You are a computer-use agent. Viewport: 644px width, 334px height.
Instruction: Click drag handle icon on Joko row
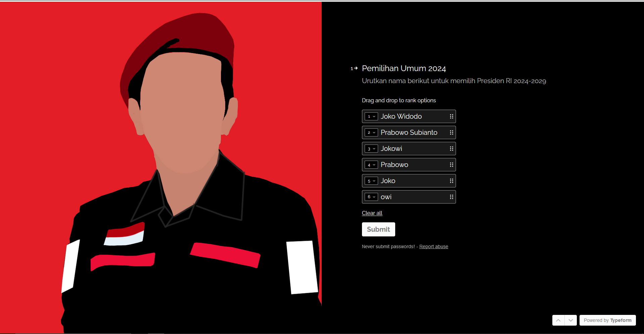[452, 181]
